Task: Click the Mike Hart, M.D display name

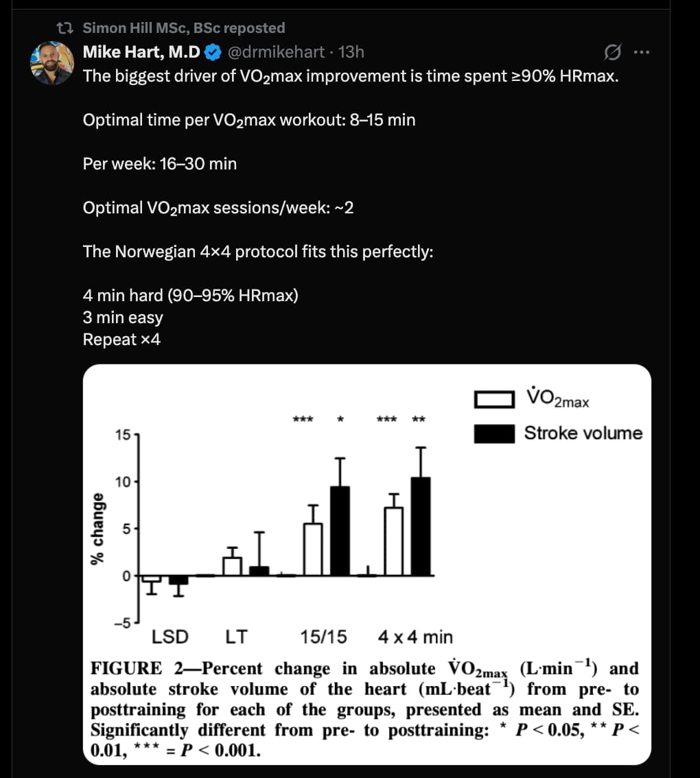Action: tap(141, 52)
